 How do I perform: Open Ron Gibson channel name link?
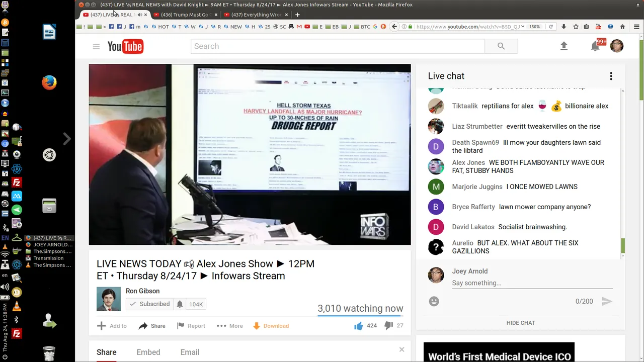142,291
